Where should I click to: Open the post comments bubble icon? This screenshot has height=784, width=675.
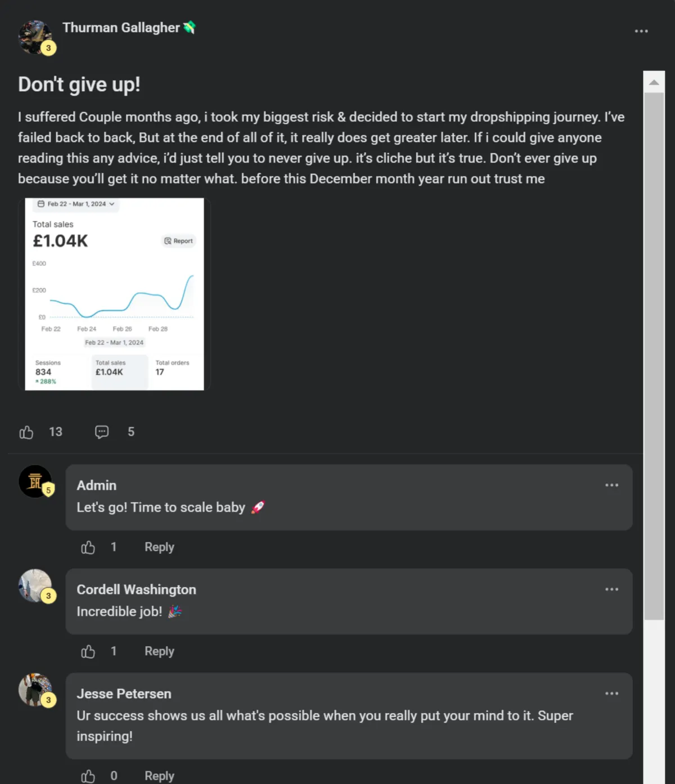click(102, 432)
